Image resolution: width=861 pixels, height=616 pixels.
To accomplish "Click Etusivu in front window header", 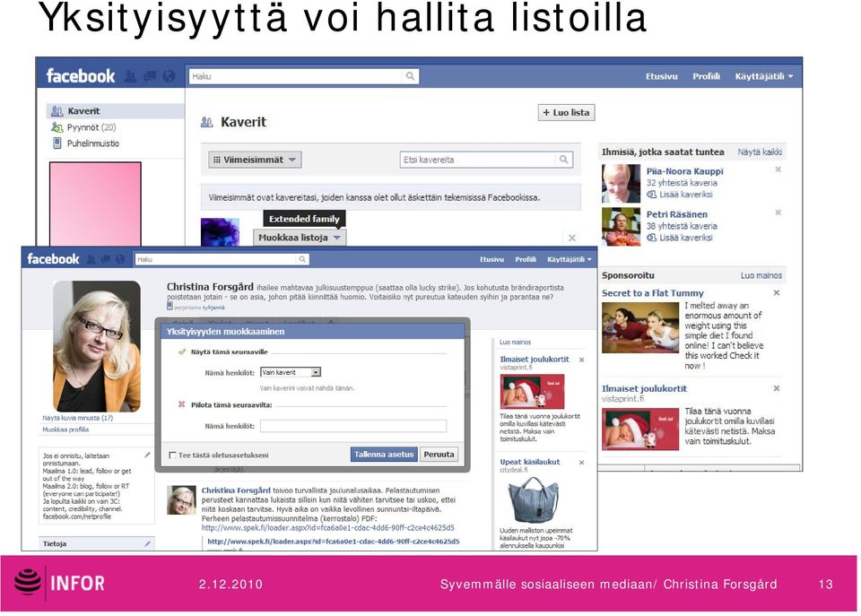I will tap(491, 259).
